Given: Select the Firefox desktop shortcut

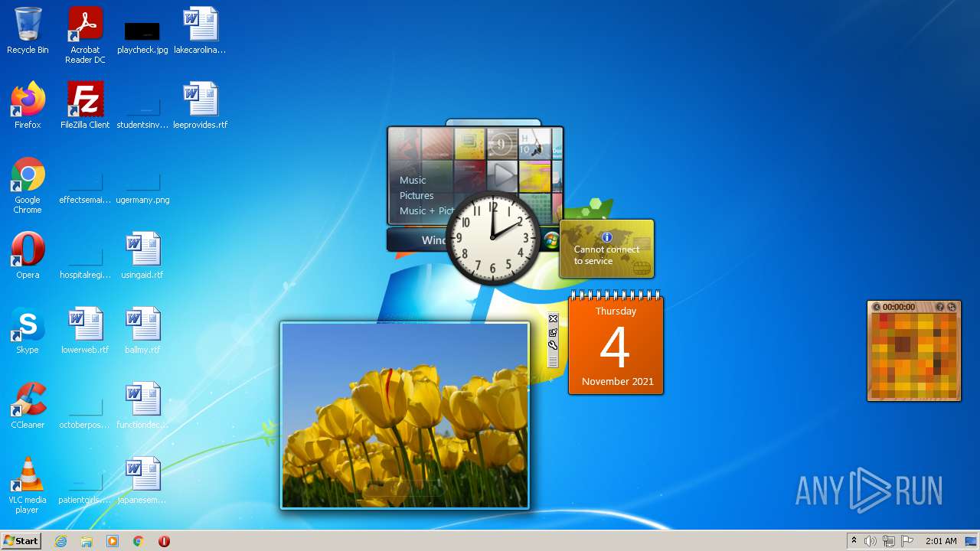Looking at the screenshot, I should point(28,106).
